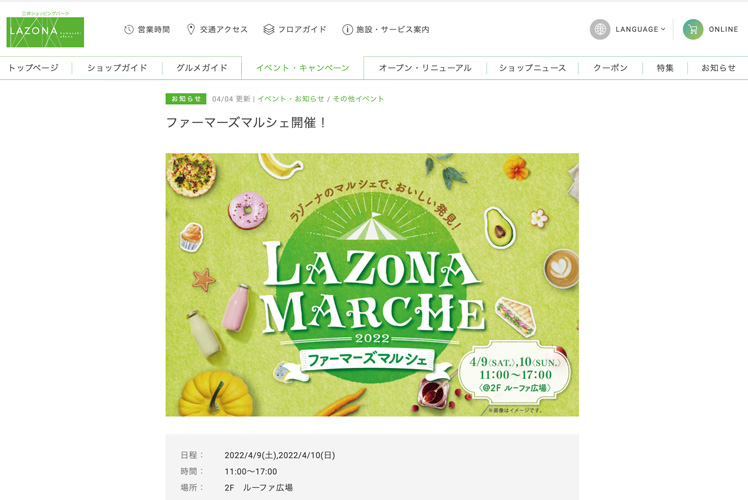The image size is (748, 500).
Task: Click the LAZONA logo in header
Action: [45, 30]
